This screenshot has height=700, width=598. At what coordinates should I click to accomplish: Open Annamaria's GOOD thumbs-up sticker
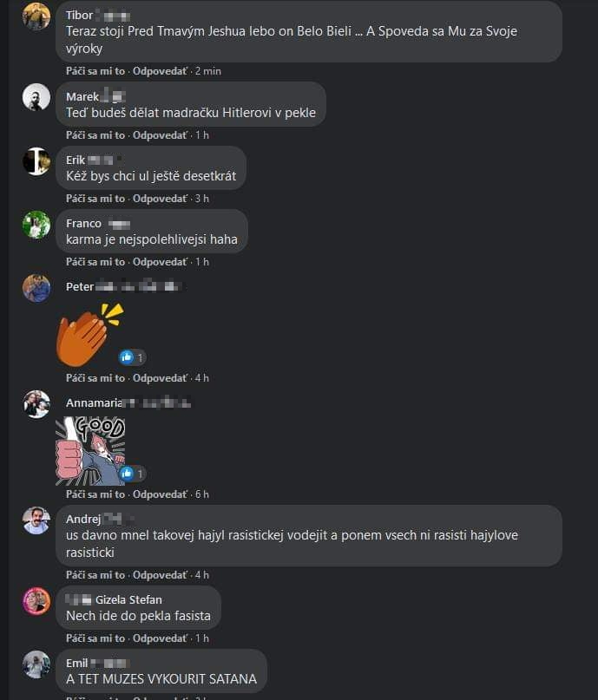90,451
